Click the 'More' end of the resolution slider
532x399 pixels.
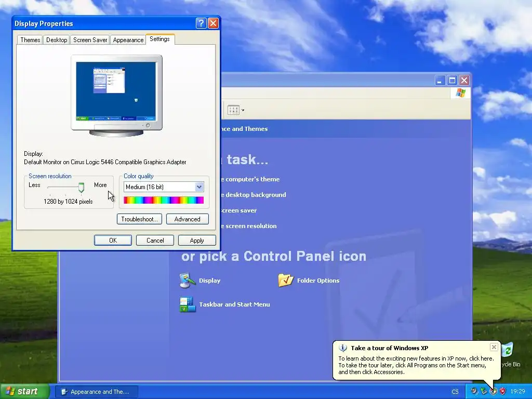point(100,185)
